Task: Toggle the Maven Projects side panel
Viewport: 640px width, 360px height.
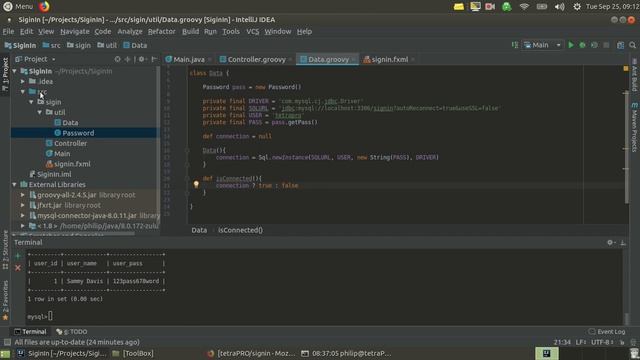Action: pos(635,127)
